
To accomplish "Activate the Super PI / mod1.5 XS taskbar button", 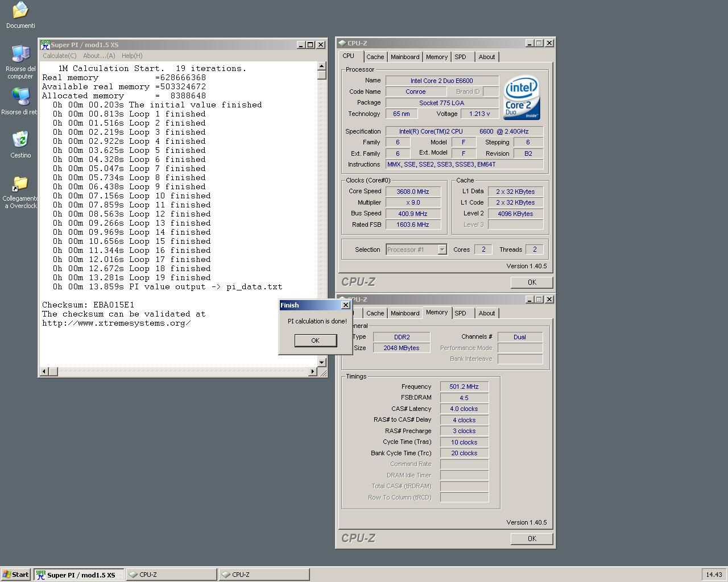I will 78,575.
